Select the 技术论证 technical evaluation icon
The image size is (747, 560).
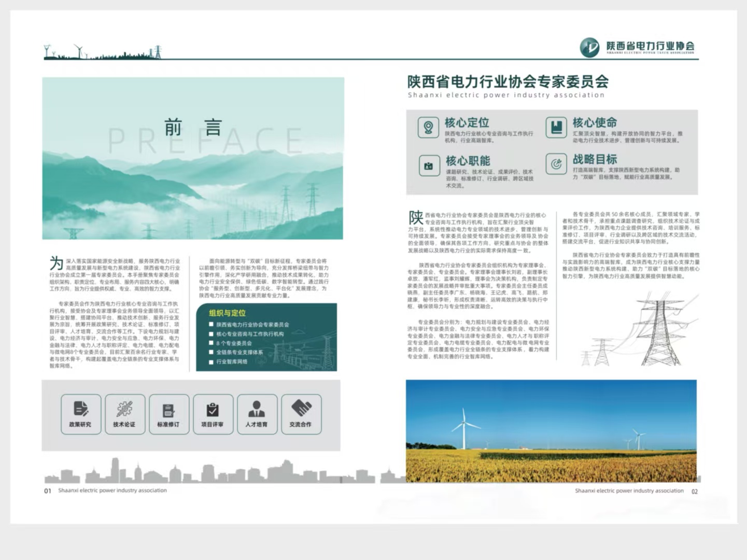[x=124, y=414]
